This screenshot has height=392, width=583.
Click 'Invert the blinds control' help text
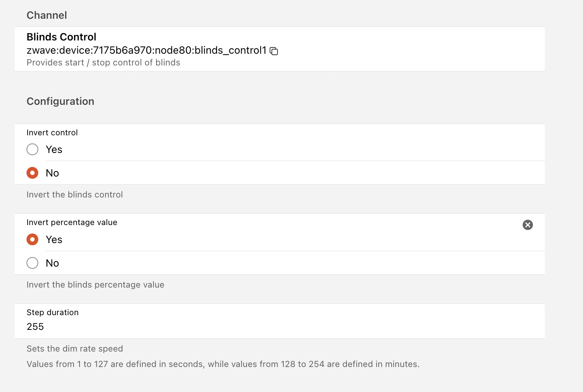(74, 195)
